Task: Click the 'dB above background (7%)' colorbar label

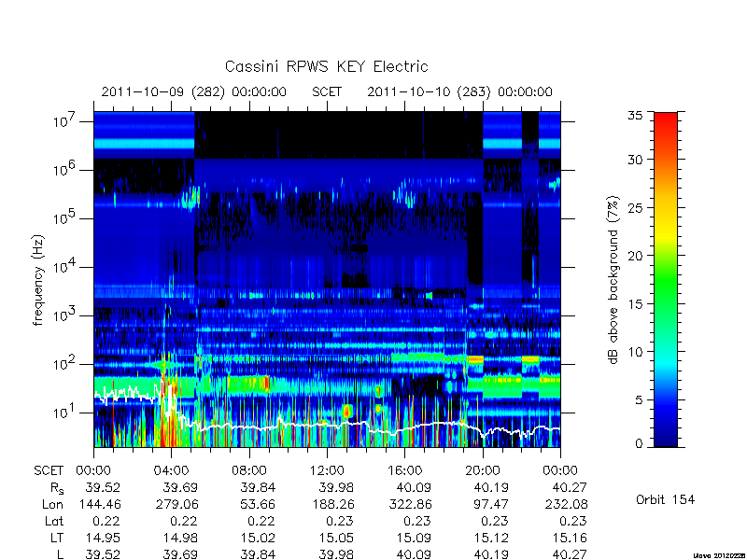Action: click(613, 280)
